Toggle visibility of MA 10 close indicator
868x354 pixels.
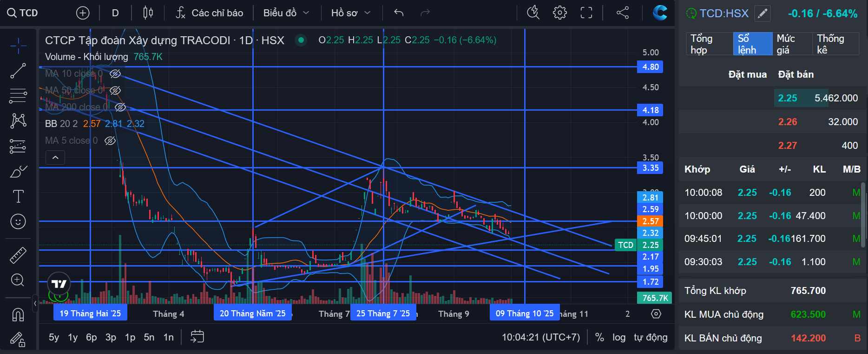coord(115,73)
